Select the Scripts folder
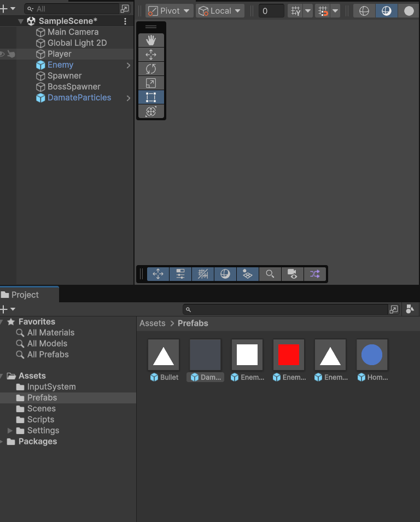Screen dimensions: 420x522 40,420
